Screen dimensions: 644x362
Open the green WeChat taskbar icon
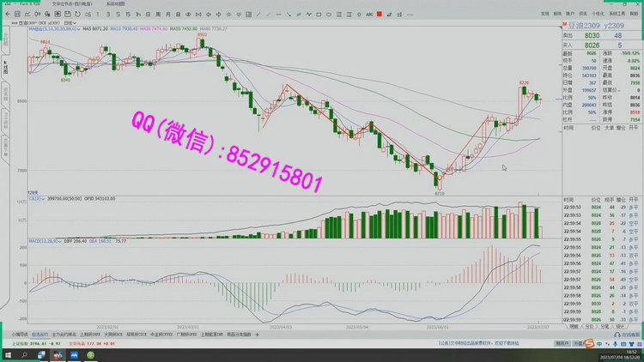pos(89,354)
